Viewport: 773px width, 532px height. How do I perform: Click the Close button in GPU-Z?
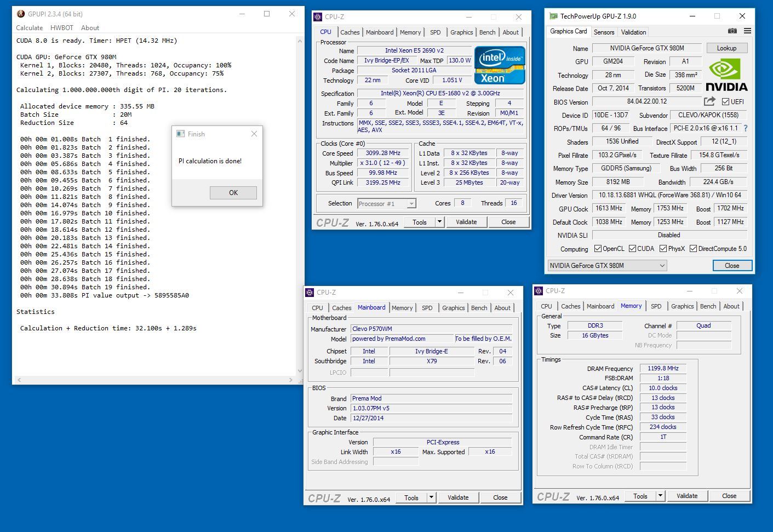(732, 266)
